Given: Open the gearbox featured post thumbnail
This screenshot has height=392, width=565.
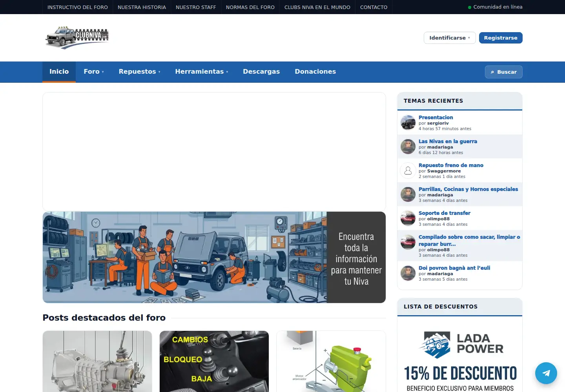Looking at the screenshot, I should tap(97, 361).
